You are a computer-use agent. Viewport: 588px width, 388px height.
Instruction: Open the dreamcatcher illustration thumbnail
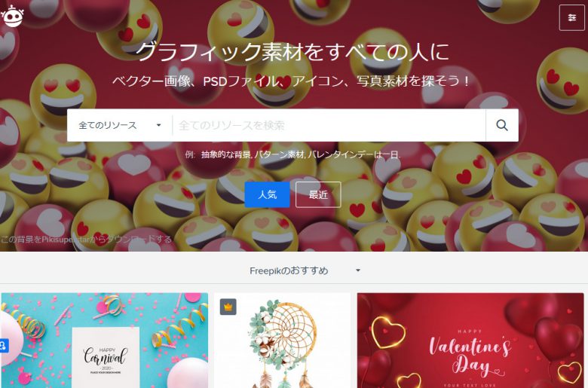coord(283,341)
